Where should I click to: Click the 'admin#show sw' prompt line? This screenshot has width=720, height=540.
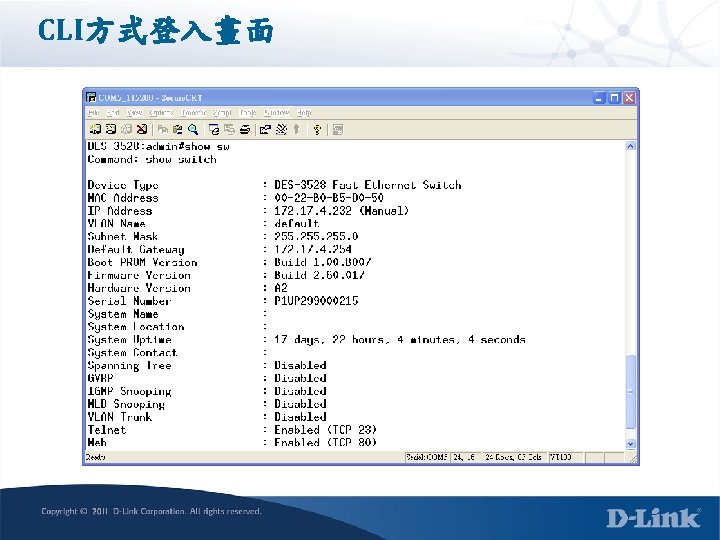pos(158,146)
